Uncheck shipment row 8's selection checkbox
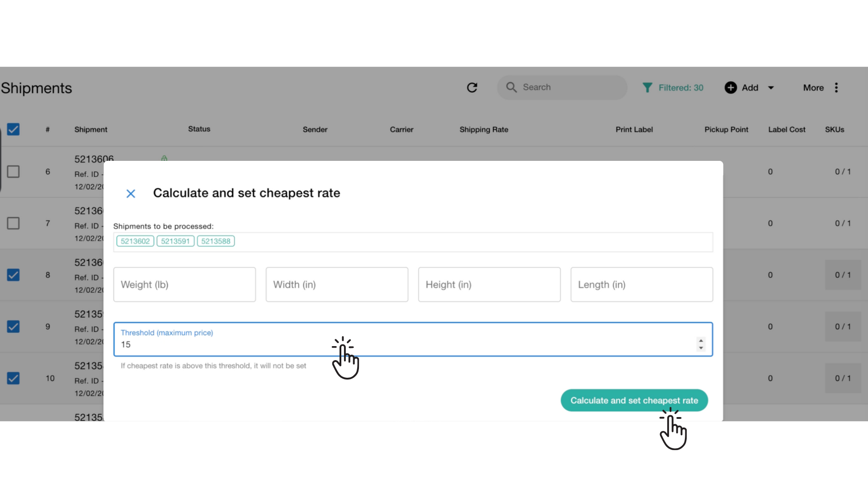 [13, 275]
